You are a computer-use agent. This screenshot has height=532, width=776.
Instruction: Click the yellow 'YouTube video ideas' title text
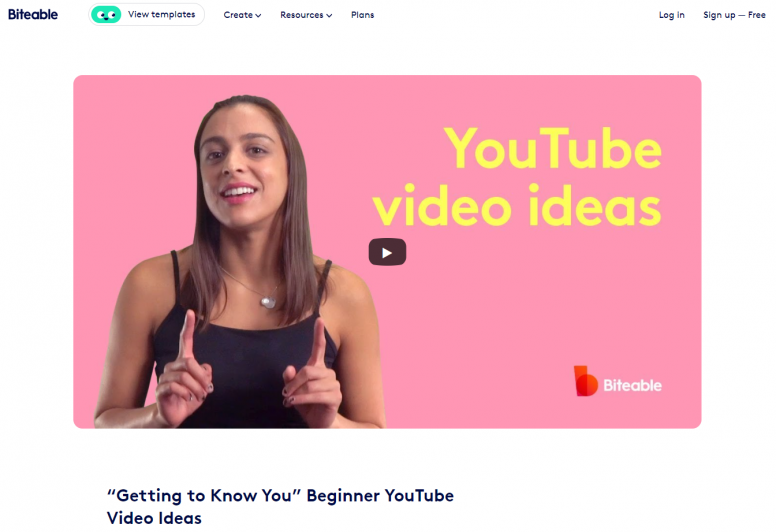[x=517, y=176]
